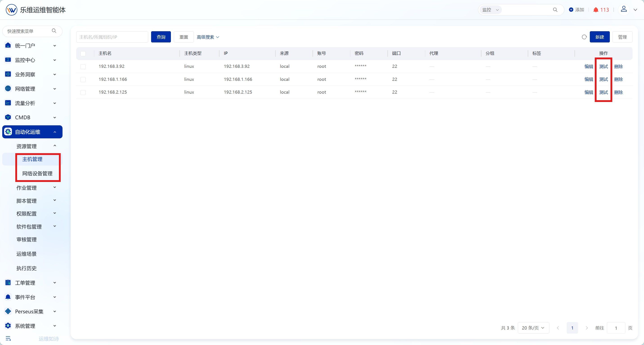Open the user menu chevron at top right
The height and width of the screenshot is (345, 644).
click(x=635, y=10)
